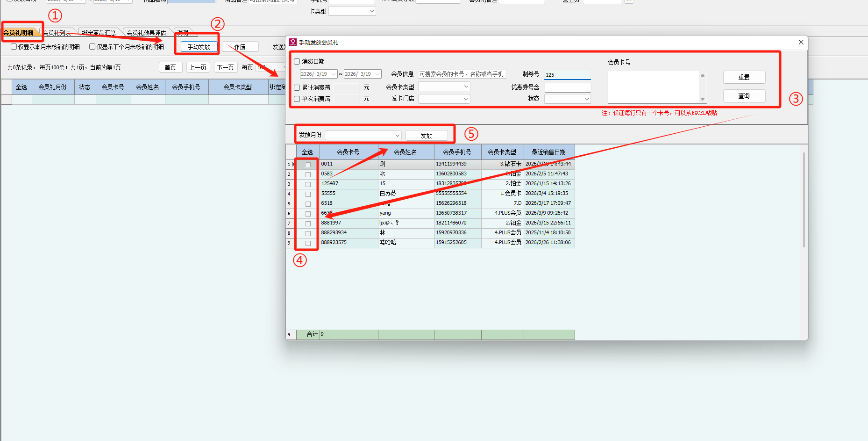The height and width of the screenshot is (441, 868).
Task: Click 全选 header in dialog table
Action: [307, 152]
